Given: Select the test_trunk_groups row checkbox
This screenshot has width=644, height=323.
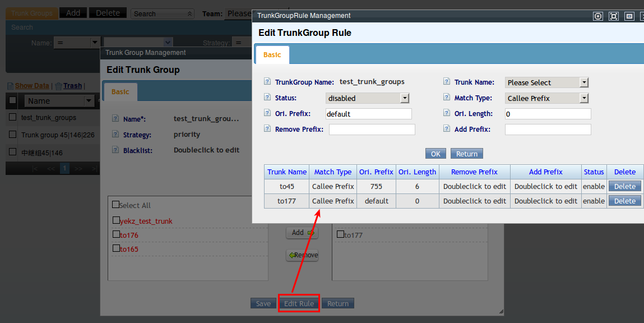Looking at the screenshot, I should [12, 118].
